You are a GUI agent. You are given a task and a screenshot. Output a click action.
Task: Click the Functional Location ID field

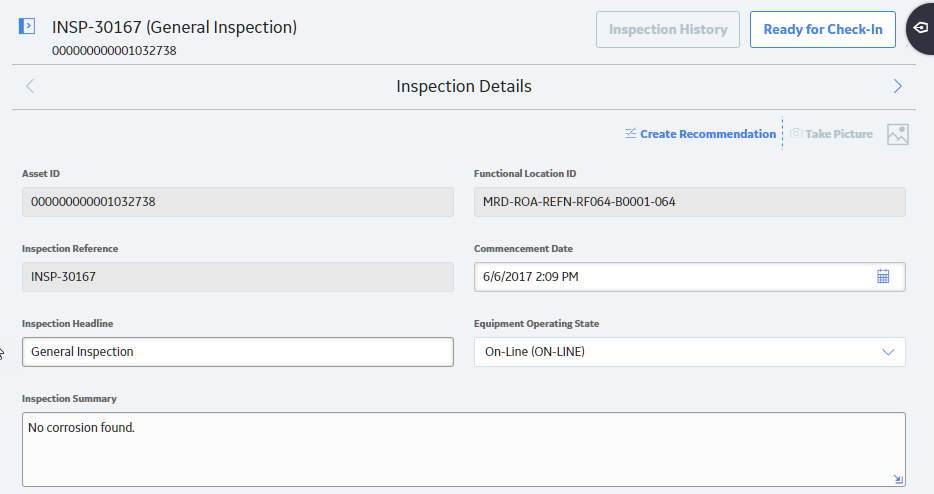[690, 202]
